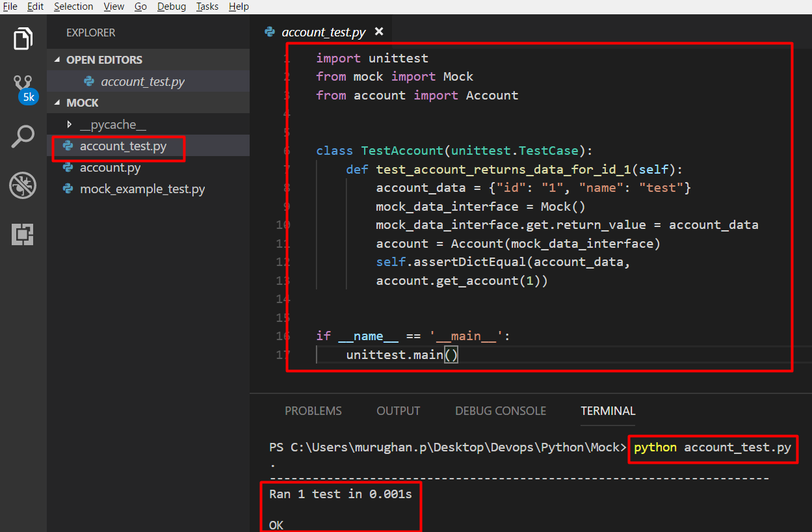
Task: Open the View menu
Action: click(114, 7)
